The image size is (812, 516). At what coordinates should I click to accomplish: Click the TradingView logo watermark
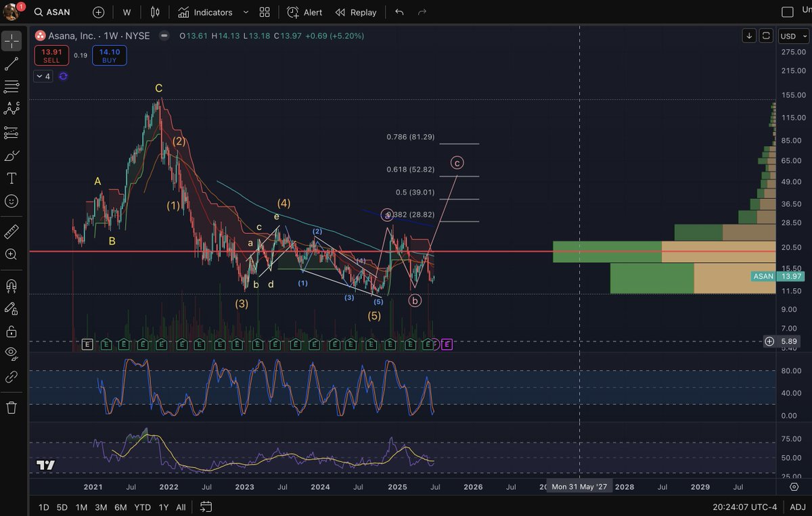pos(45,465)
